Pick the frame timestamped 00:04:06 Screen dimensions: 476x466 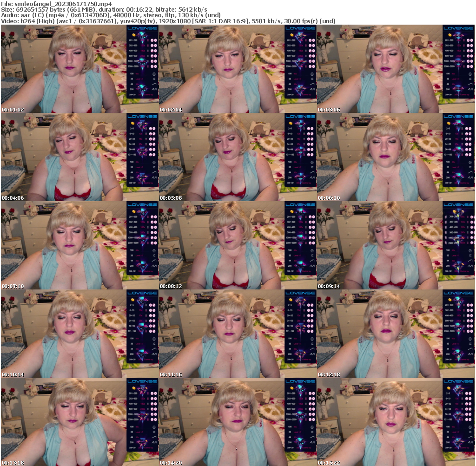[79, 157]
